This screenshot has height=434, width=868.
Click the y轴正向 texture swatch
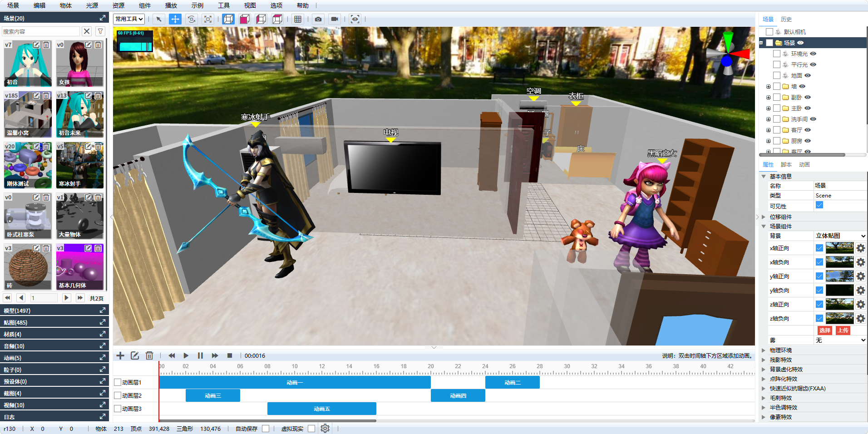pos(840,276)
